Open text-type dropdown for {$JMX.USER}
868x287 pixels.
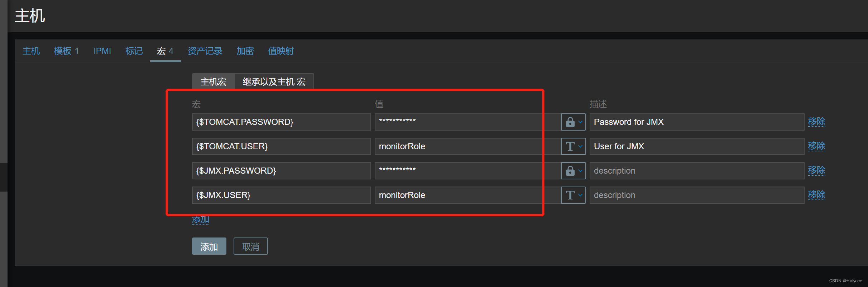(x=573, y=195)
